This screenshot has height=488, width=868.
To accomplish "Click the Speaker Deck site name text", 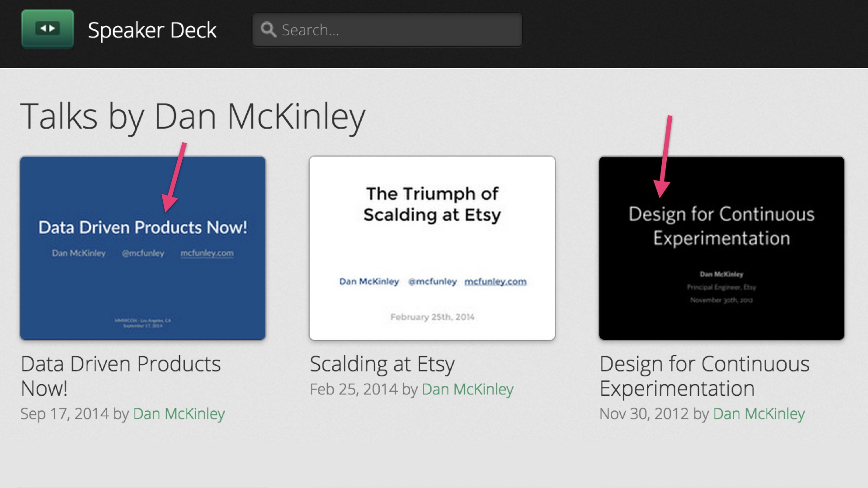I will (x=152, y=30).
